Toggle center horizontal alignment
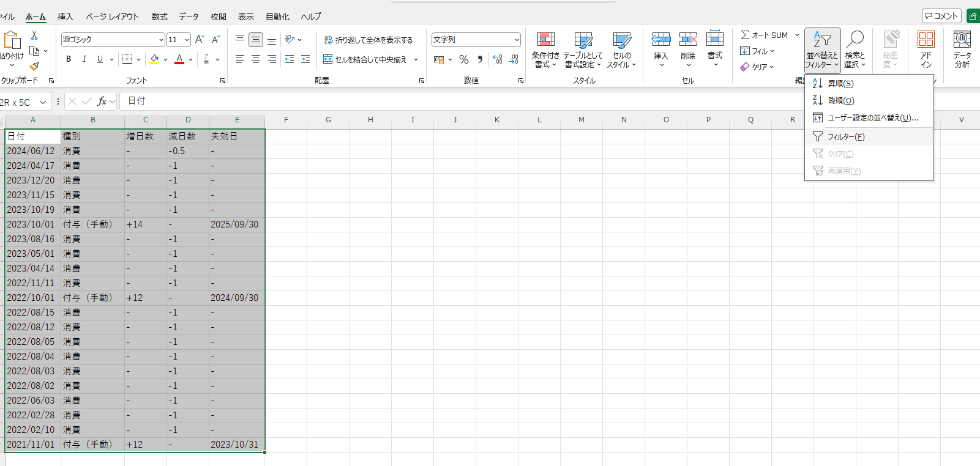Screen dimensions: 980x466 pyautogui.click(x=256, y=59)
